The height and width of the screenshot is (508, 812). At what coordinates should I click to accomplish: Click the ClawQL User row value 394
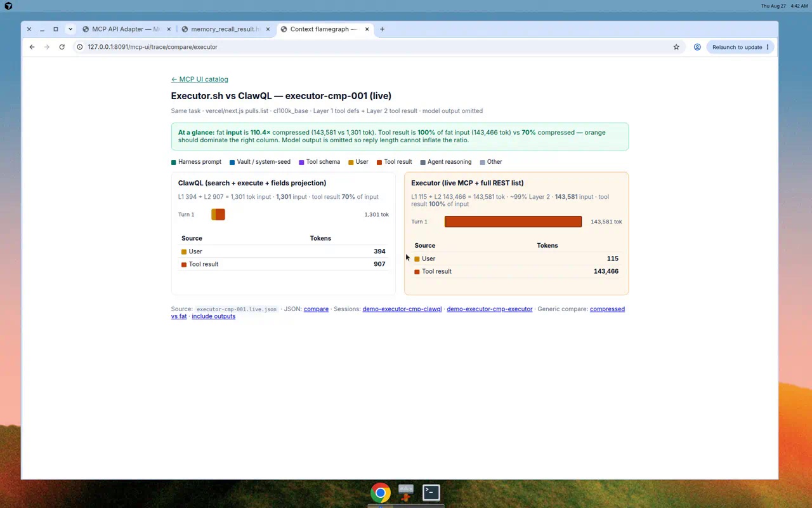tap(379, 251)
